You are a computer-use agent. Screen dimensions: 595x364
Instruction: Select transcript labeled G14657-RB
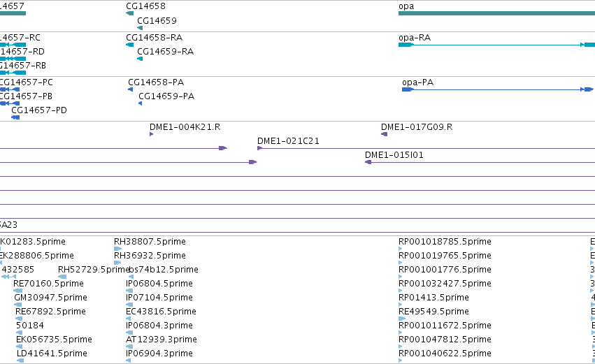tap(23, 66)
